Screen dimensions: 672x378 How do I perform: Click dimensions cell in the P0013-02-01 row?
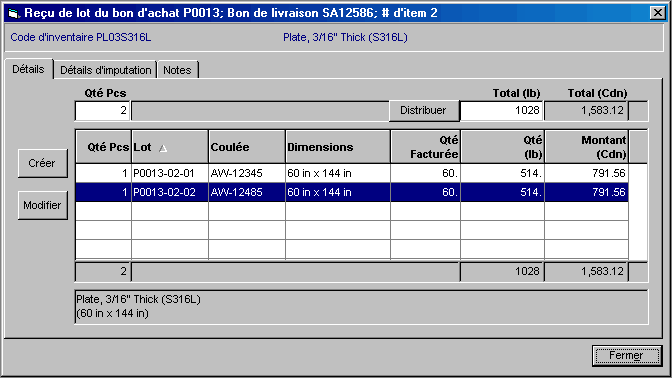pos(338,173)
